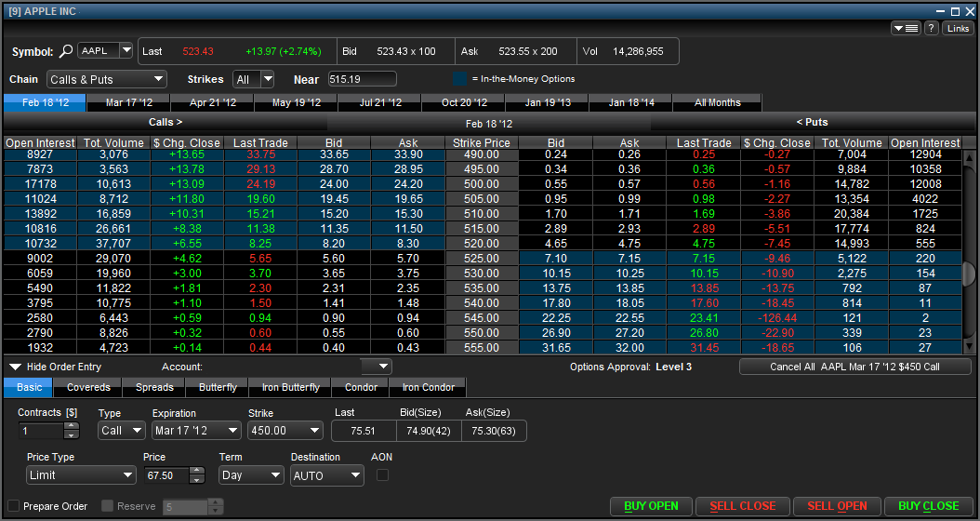Toggle the AON checkbox

(382, 475)
